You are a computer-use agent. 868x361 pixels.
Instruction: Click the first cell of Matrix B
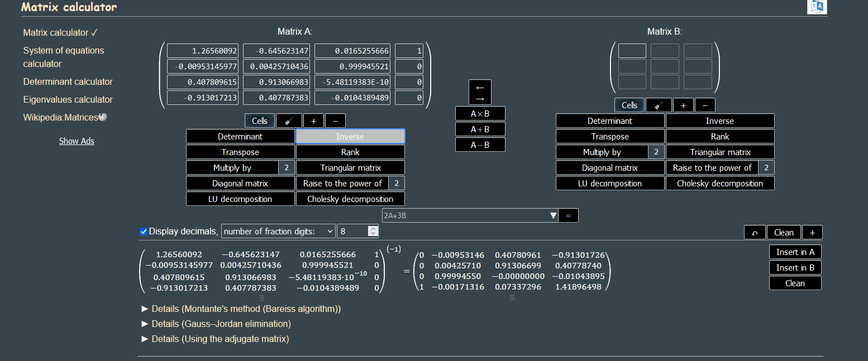click(632, 51)
